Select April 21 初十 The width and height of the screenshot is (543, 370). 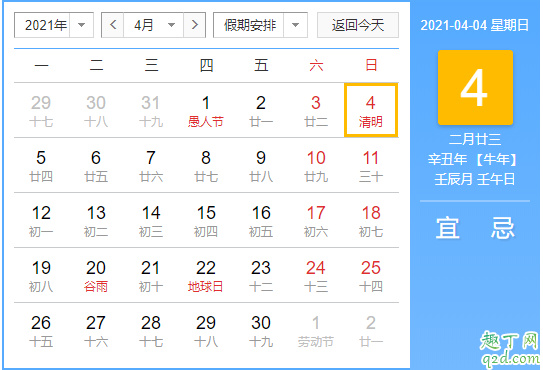(x=151, y=276)
